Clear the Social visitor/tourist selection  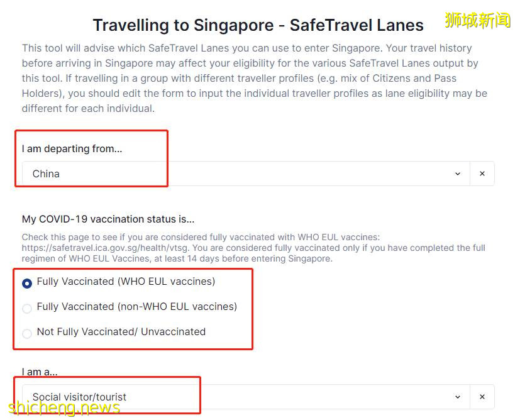pos(482,397)
